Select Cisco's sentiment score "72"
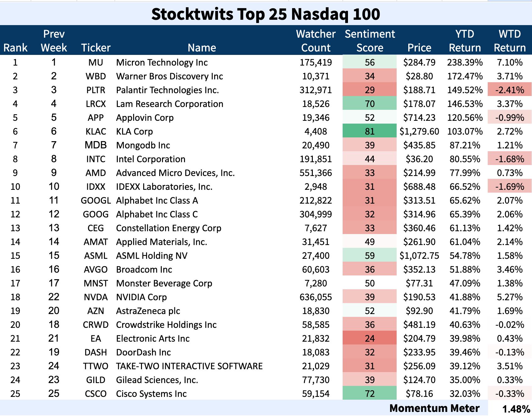The image size is (532, 416). (370, 394)
